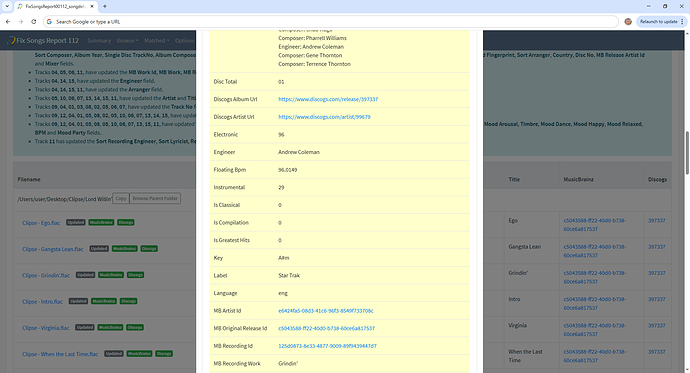This screenshot has width=690, height=373.
Task: Click MusicBrainz badge on Gangsta Lean.flac row
Action: tap(125, 249)
